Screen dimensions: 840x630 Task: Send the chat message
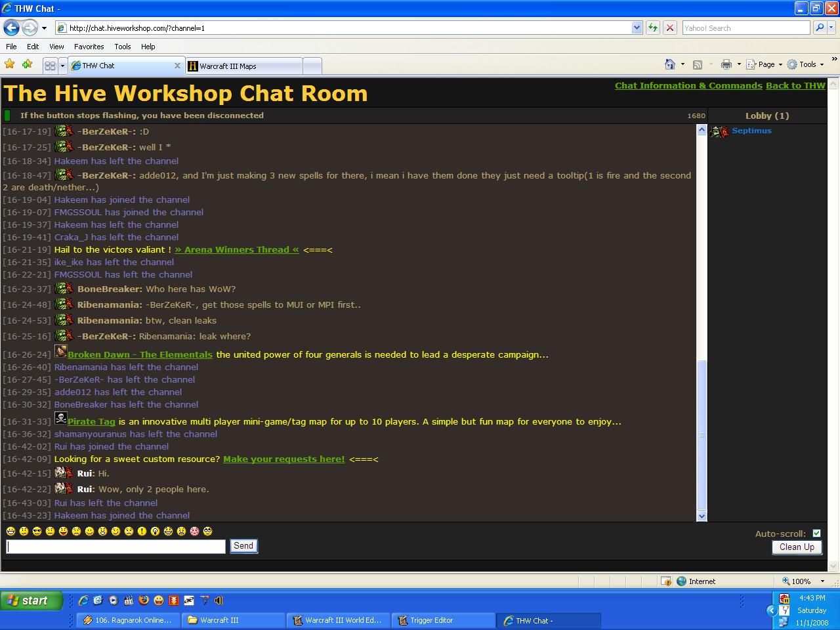coord(243,546)
